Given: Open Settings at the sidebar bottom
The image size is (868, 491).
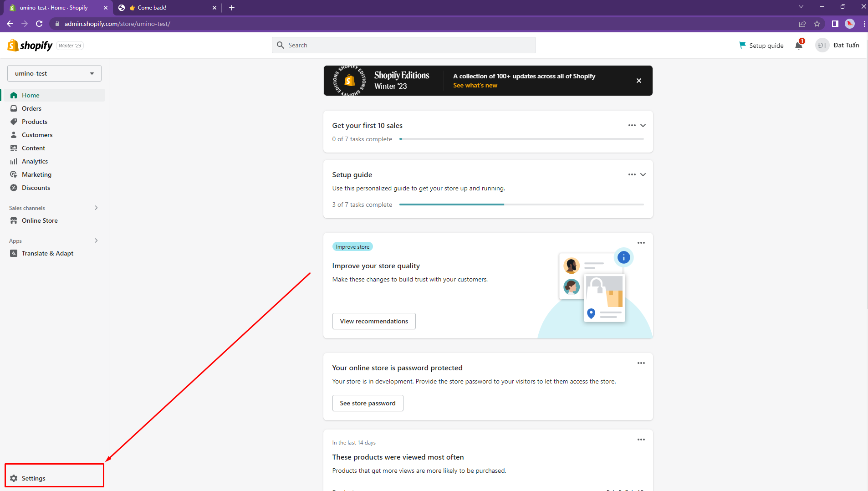Looking at the screenshot, I should tap(54, 478).
